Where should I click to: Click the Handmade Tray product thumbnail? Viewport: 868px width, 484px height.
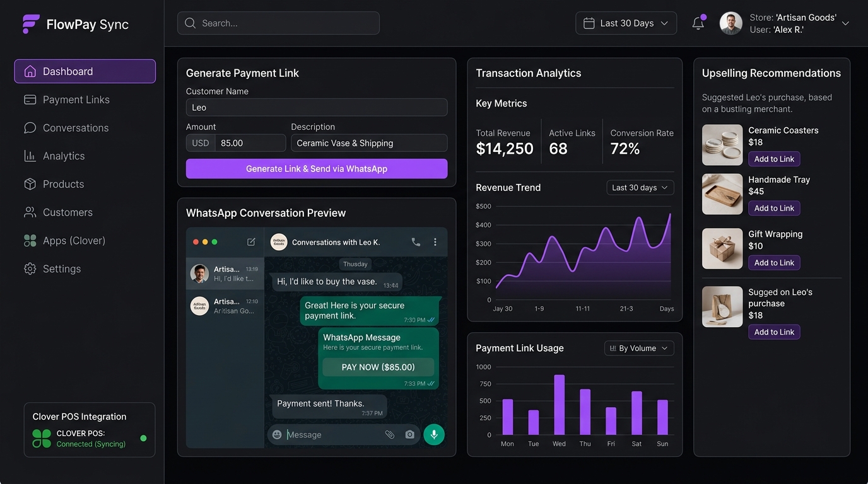722,194
